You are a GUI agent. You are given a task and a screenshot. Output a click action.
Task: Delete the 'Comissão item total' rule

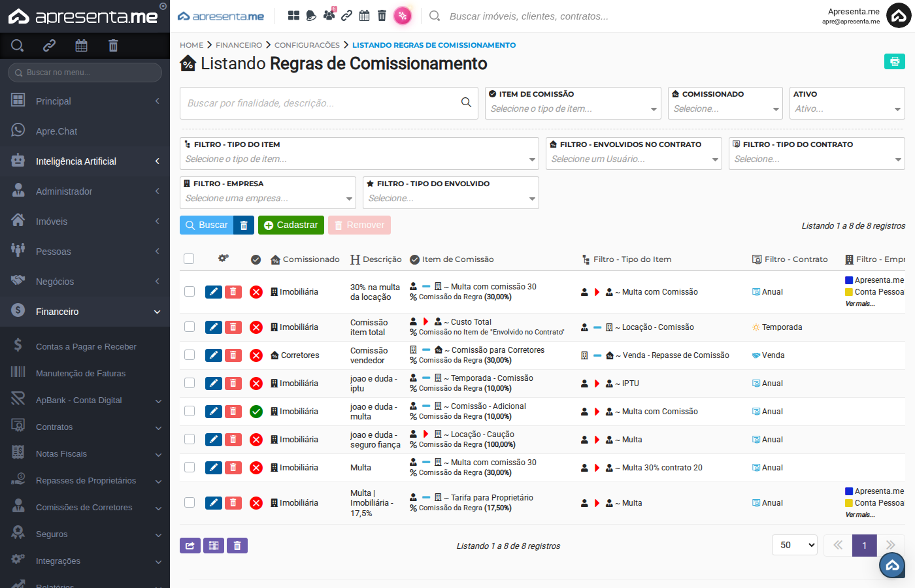point(233,327)
